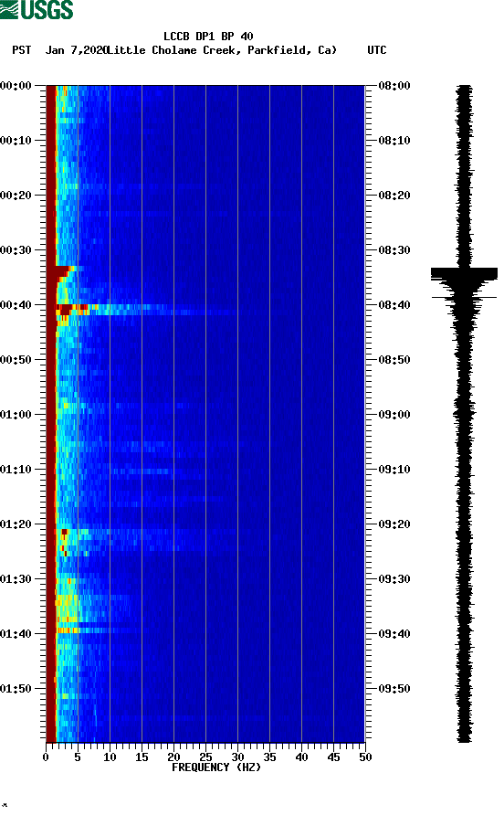Viewport: 504px width, 815px height.
Task: Click the '09:00' UTC time label
Action: (394, 415)
